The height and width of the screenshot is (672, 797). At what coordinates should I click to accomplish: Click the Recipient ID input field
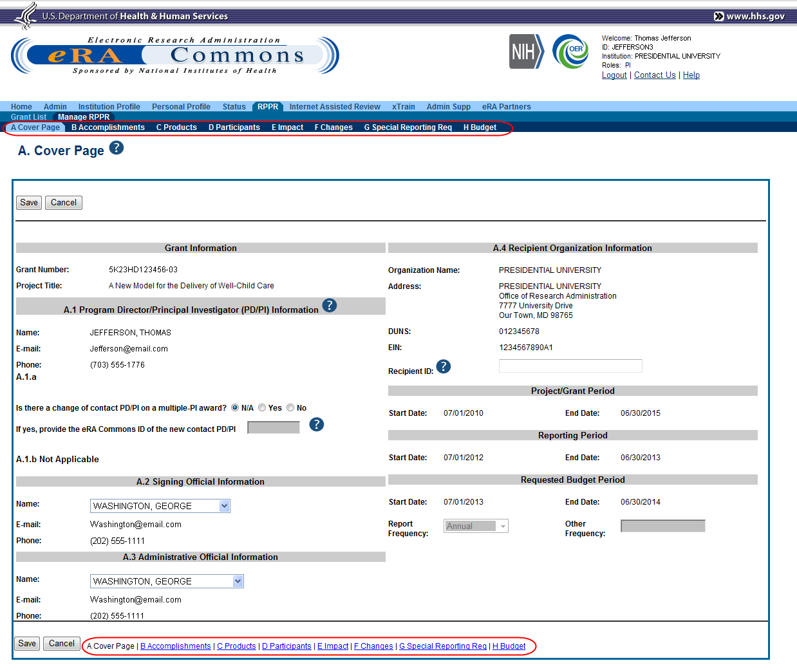tap(570, 366)
